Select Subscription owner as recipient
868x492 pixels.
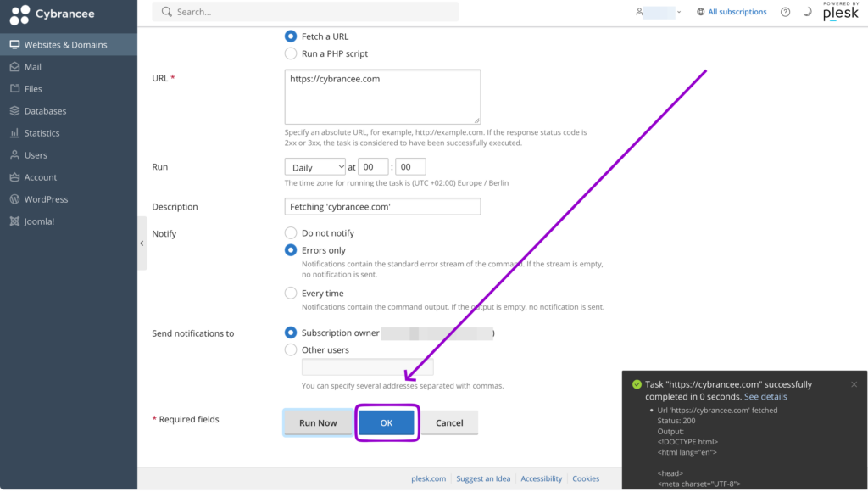coord(291,333)
